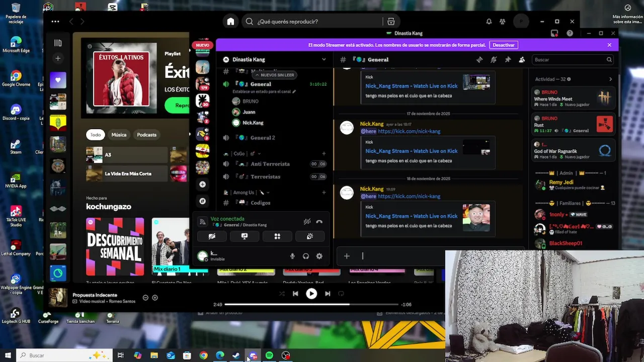Expand Actividad panel arrow
The width and height of the screenshot is (644, 362).
(610, 79)
